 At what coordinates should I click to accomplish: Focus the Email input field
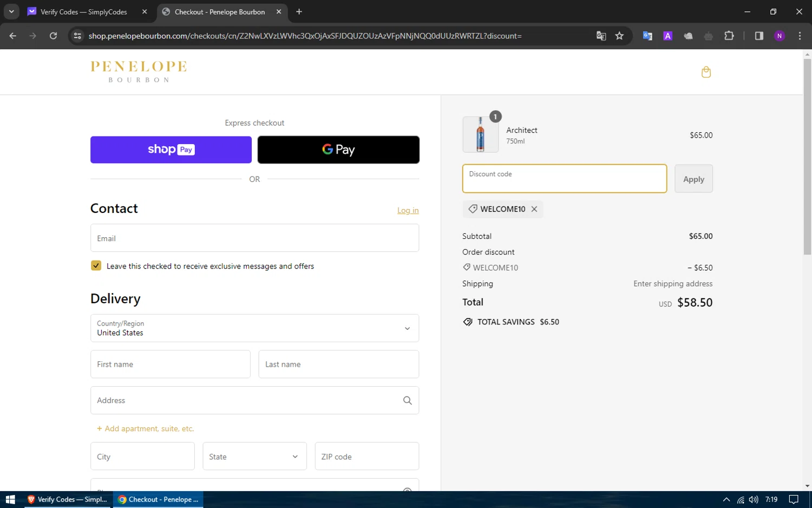point(254,238)
